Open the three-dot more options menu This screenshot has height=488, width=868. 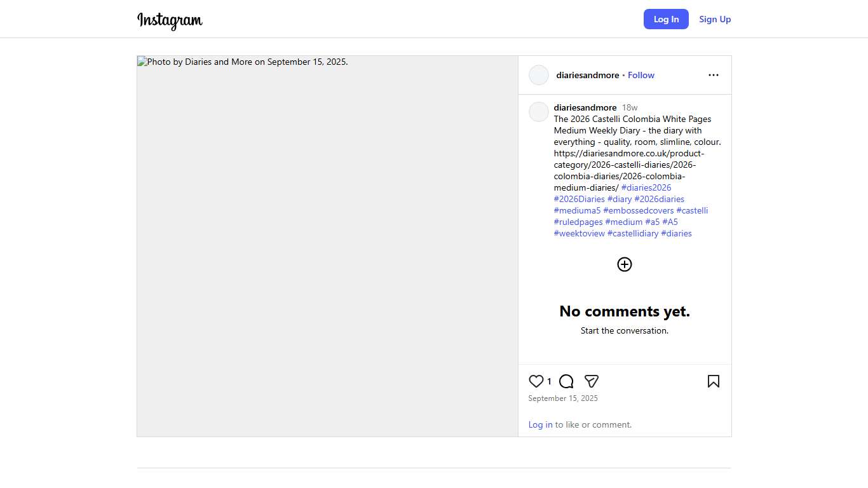[x=713, y=75]
